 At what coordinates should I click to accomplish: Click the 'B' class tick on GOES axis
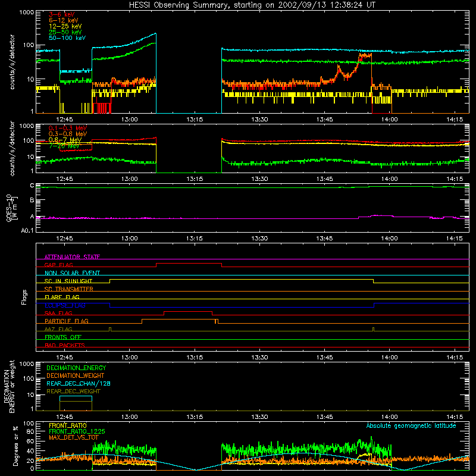[x=32, y=200]
